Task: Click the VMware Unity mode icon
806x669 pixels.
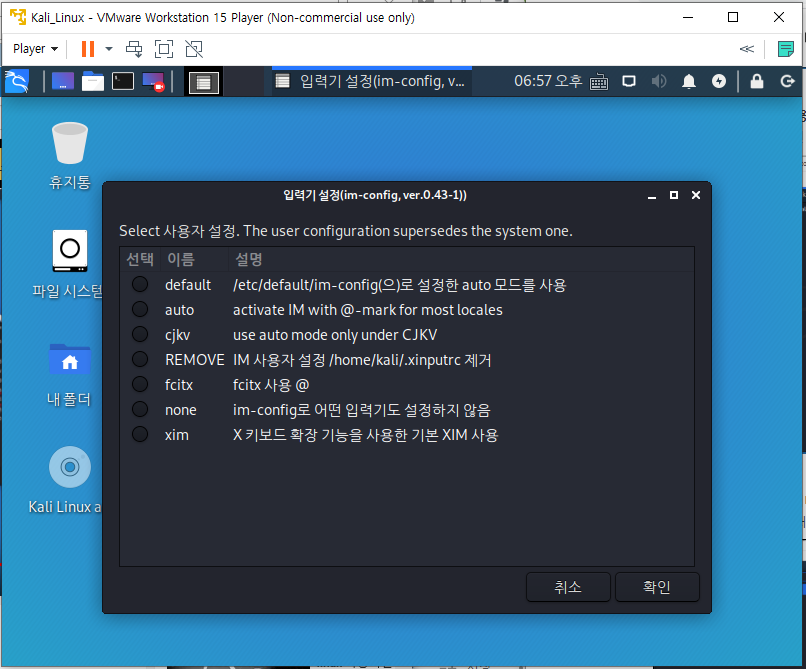Action: click(x=194, y=49)
